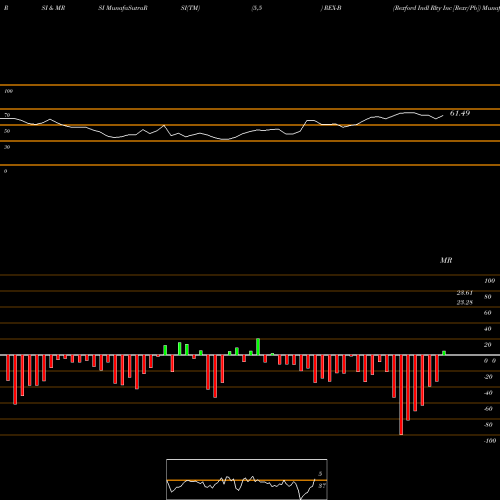Click the 'REXB' ticker text in header
Viewport: 500px width, 500px height.
tap(332, 8)
